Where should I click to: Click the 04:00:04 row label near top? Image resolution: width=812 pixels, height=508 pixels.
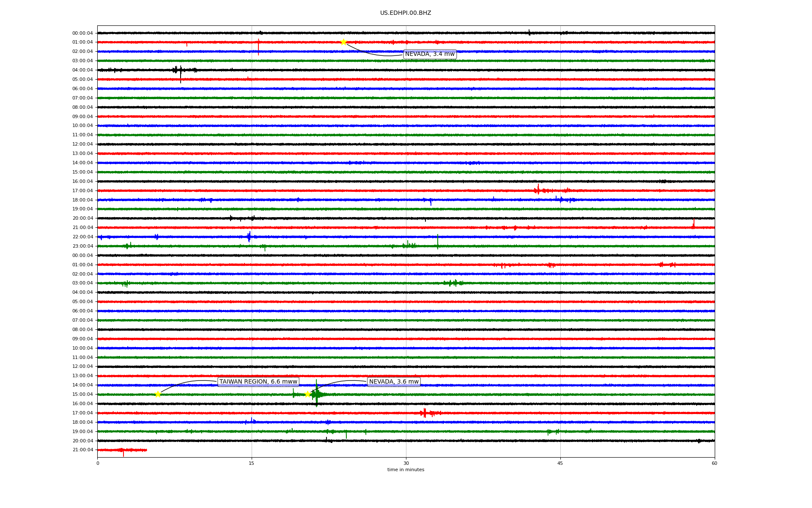click(82, 70)
